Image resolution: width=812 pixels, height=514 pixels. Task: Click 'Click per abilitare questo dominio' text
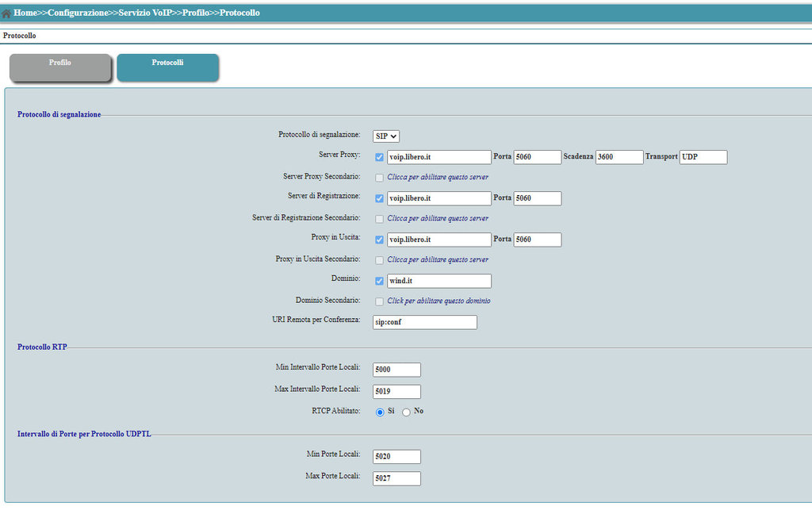pos(439,301)
